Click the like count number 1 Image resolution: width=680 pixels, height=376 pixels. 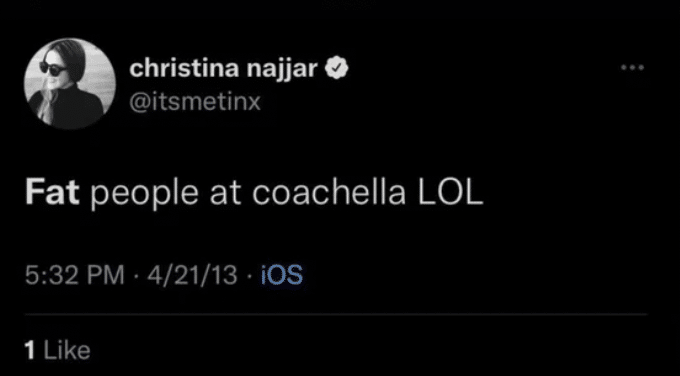click(x=30, y=350)
